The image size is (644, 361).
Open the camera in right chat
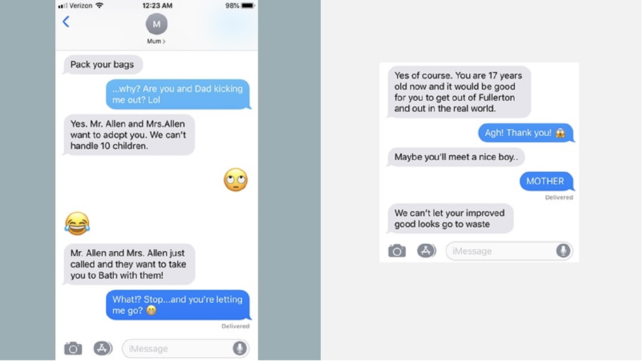tap(397, 251)
